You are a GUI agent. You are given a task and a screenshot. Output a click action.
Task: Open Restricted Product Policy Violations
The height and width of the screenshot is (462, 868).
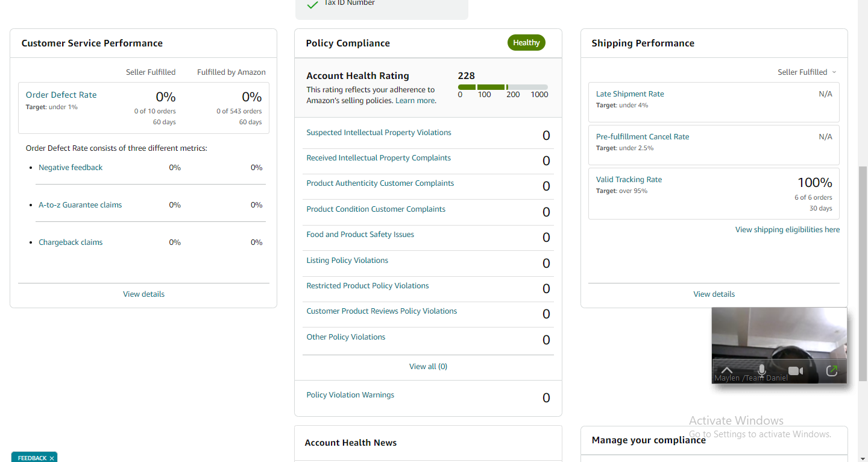368,286
